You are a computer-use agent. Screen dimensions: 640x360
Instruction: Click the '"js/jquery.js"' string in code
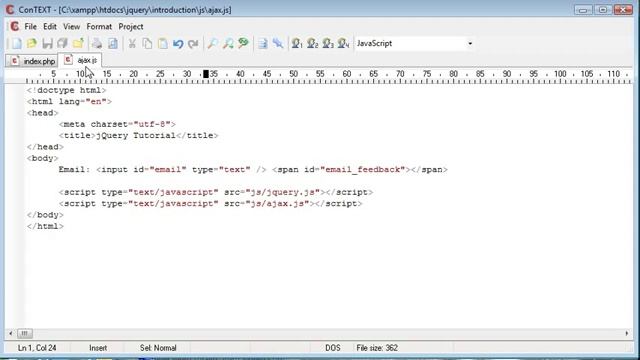pyautogui.click(x=283, y=192)
